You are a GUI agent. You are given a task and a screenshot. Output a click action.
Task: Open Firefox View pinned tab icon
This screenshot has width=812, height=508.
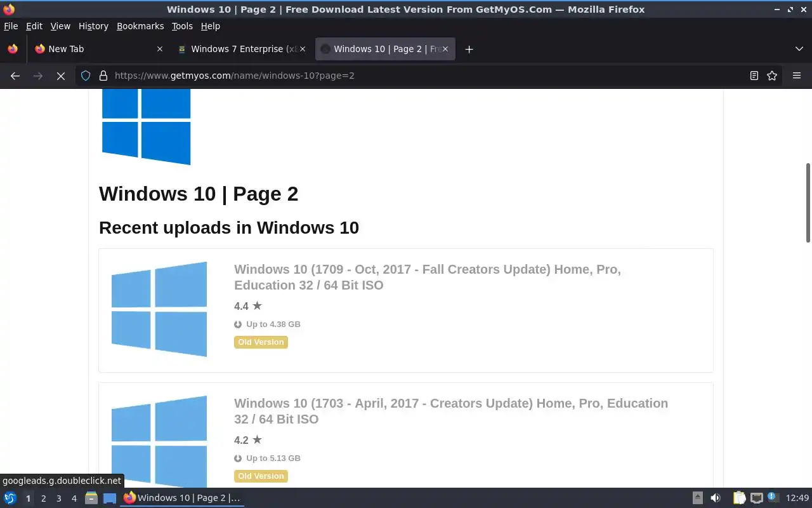pyautogui.click(x=13, y=49)
